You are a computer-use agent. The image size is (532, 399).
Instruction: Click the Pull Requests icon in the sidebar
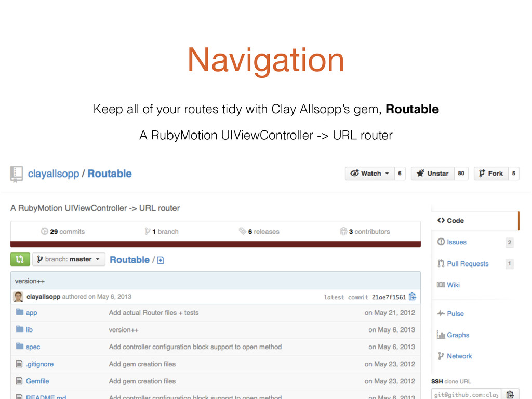coord(441,263)
